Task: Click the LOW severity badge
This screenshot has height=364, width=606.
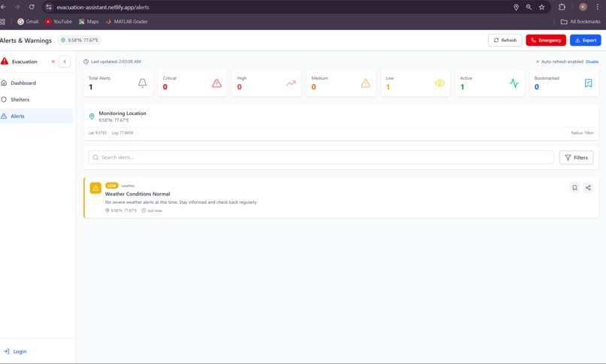Action: tap(112, 186)
